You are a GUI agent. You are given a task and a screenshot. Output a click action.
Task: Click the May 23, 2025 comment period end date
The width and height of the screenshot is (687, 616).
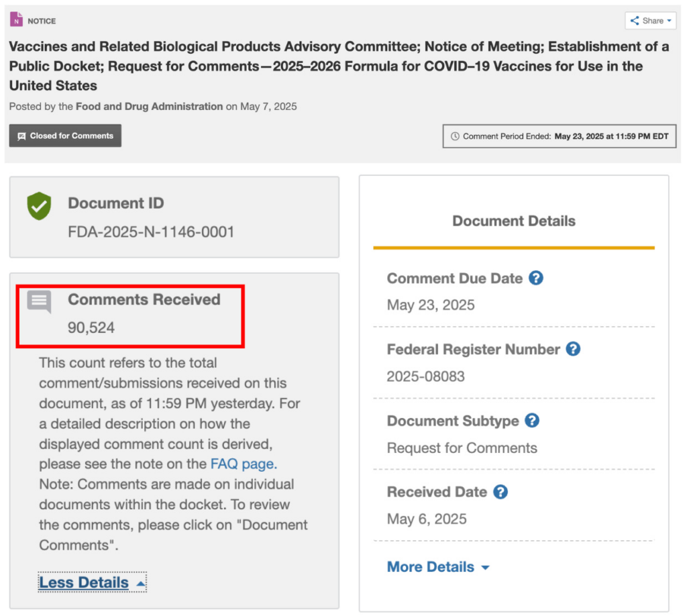(x=611, y=136)
